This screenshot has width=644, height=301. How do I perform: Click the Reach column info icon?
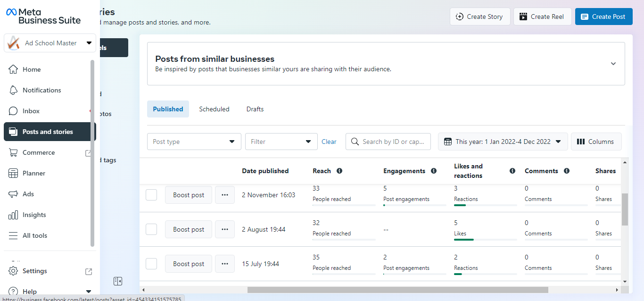339,171
